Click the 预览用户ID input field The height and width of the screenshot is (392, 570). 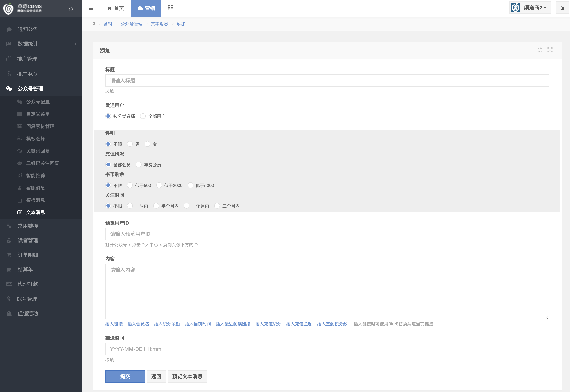click(327, 234)
